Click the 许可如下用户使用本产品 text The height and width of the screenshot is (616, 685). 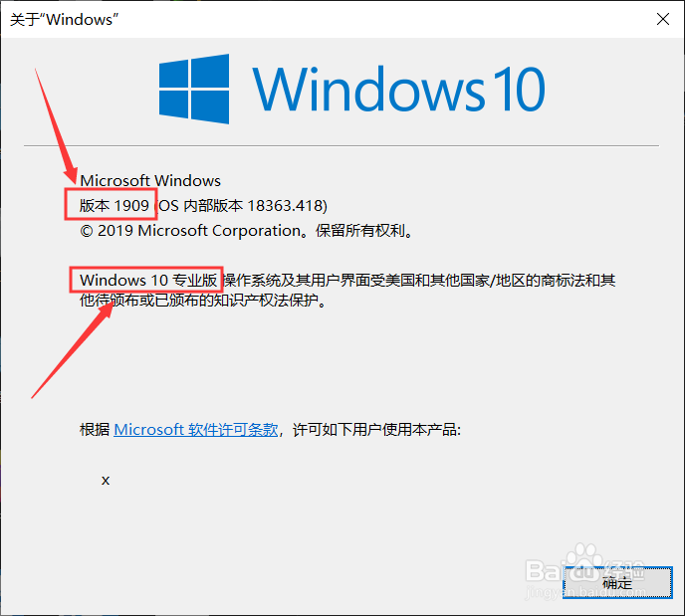(376, 430)
